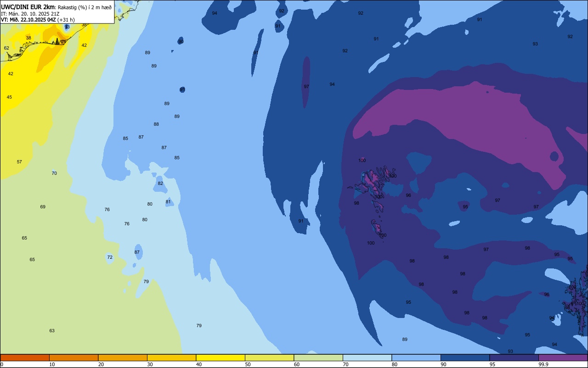
Task: Click the humidity value 62 in yellow area
Action: (x=6, y=48)
